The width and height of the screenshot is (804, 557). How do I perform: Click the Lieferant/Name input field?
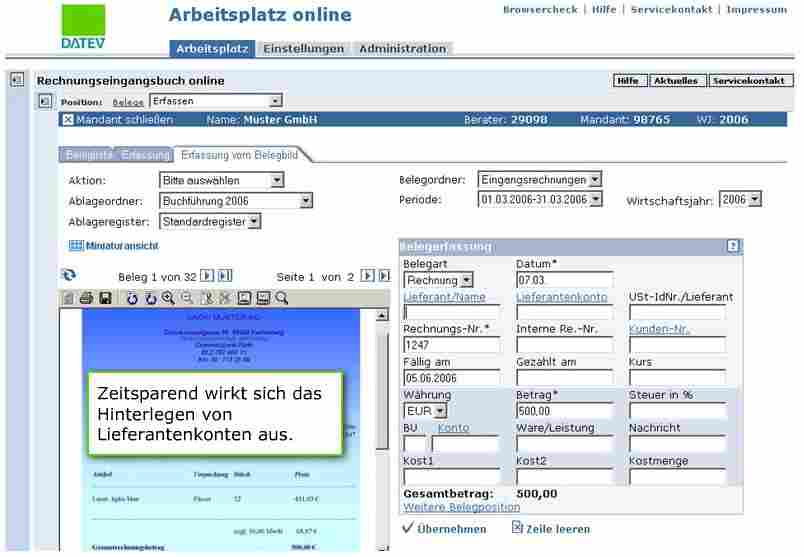pos(452,312)
